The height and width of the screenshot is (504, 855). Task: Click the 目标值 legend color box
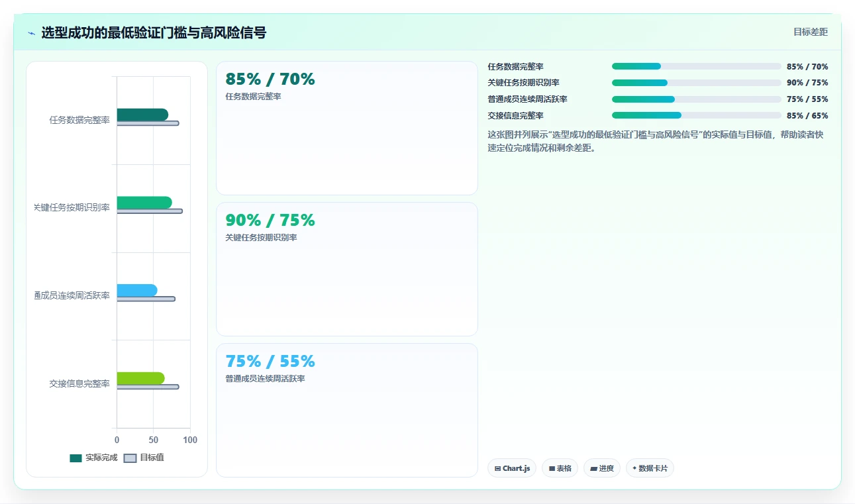click(x=130, y=458)
